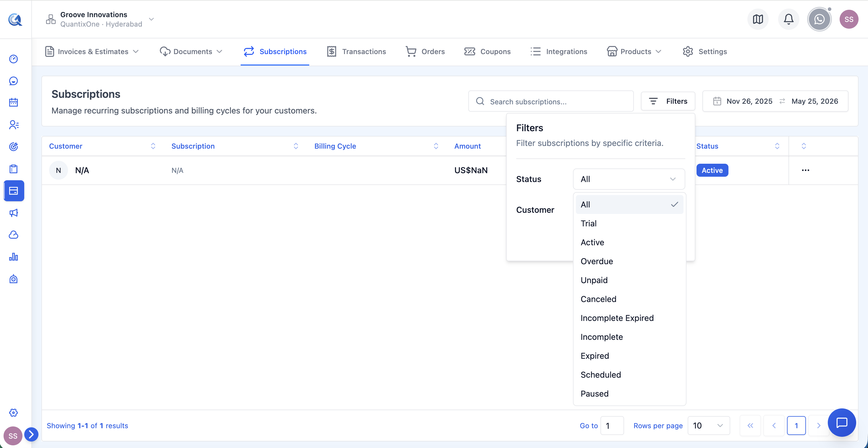This screenshot has height=448, width=868.
Task: Open row actions menu for N/A subscription
Action: pyautogui.click(x=805, y=170)
